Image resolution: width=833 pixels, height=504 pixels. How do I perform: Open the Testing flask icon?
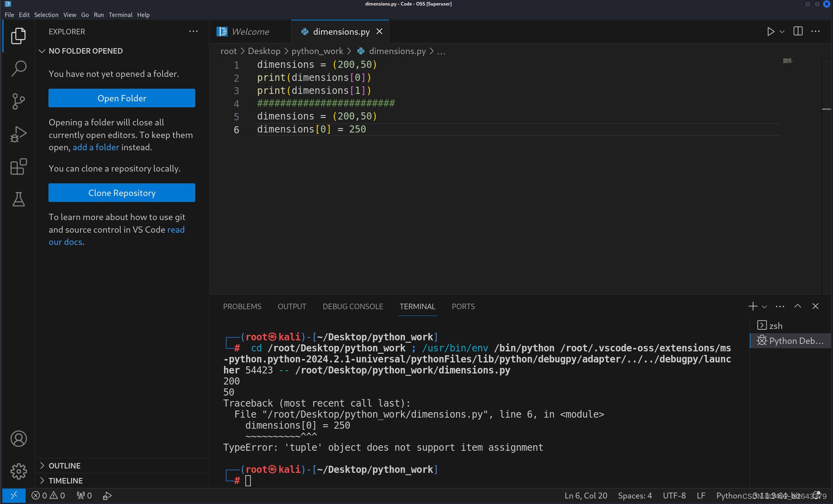[x=19, y=200]
